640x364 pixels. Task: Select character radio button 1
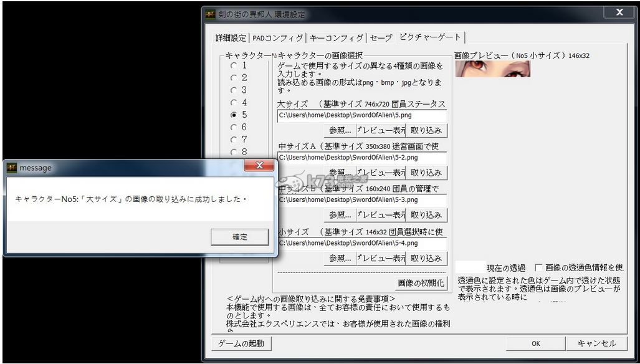point(234,65)
